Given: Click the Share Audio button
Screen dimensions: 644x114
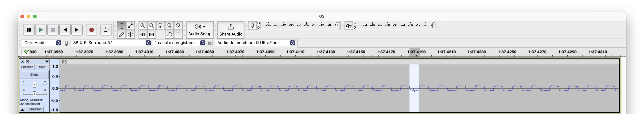Looking at the screenshot, I should pyautogui.click(x=231, y=30).
